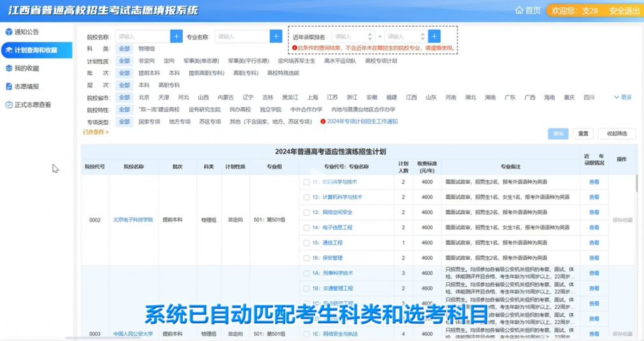Image resolution: width=644 pixels, height=341 pixels.
Task: Open the 通知公告 sidebar icon
Action: [x=9, y=32]
